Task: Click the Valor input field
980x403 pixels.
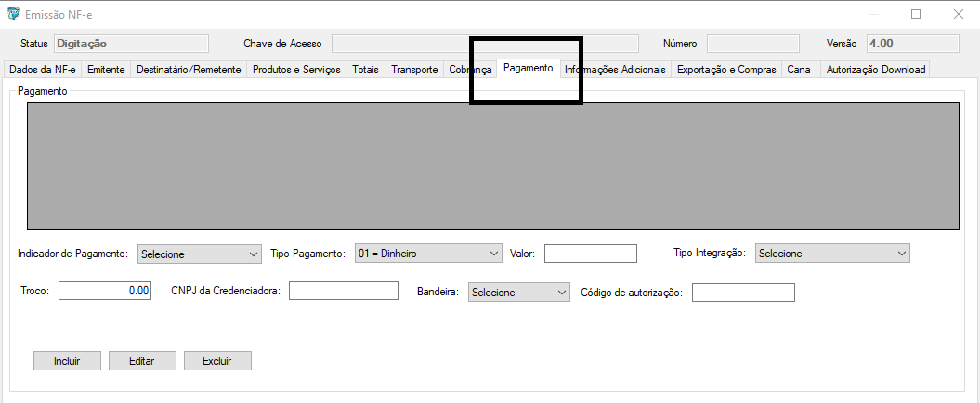Action: pos(591,253)
